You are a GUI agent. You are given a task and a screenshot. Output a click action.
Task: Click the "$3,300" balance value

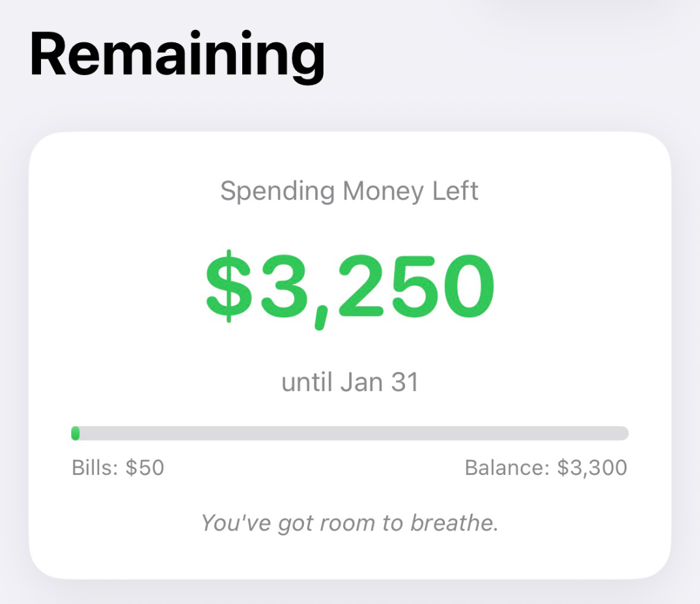pos(592,468)
